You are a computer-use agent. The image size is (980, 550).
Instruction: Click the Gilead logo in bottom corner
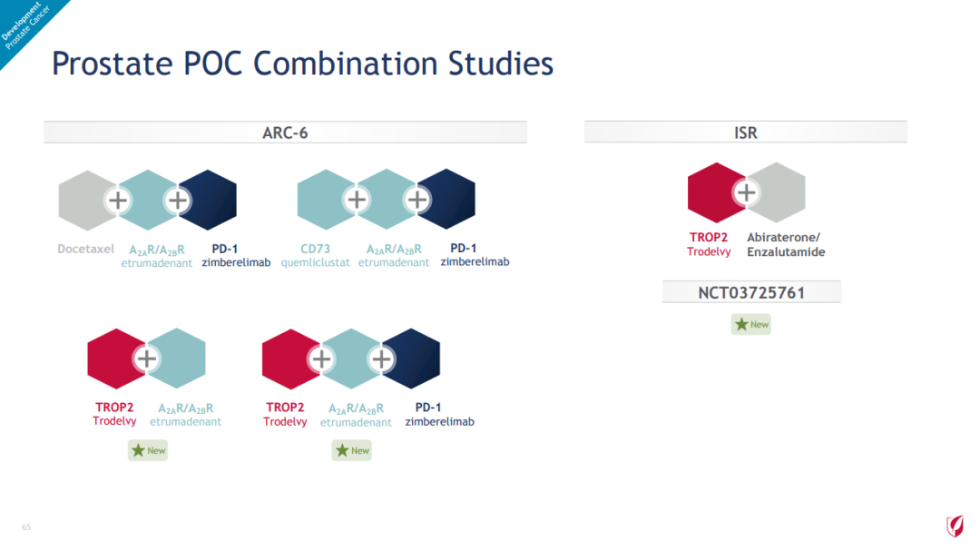[955, 525]
